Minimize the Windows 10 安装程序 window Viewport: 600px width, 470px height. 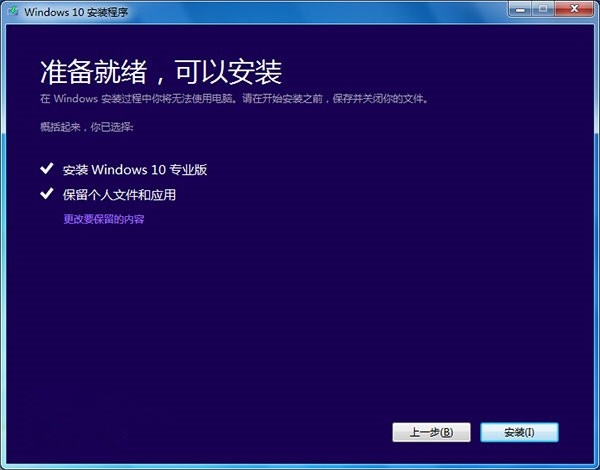(520, 9)
